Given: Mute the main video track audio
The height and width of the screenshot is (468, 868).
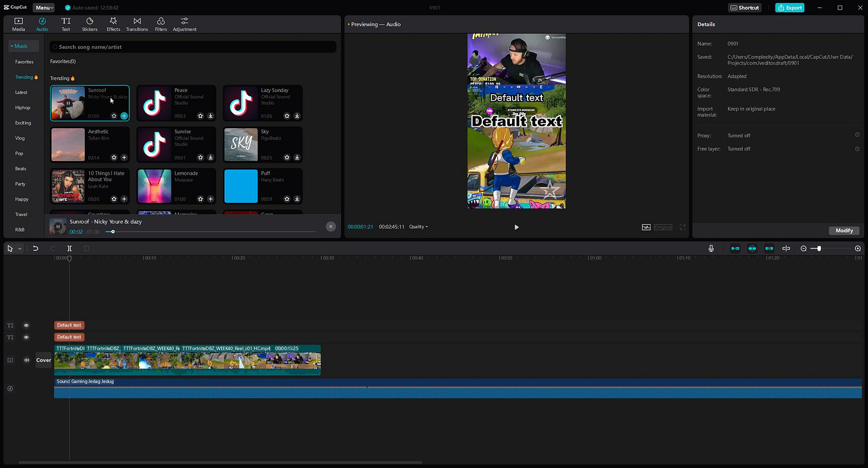Looking at the screenshot, I should tap(26, 360).
